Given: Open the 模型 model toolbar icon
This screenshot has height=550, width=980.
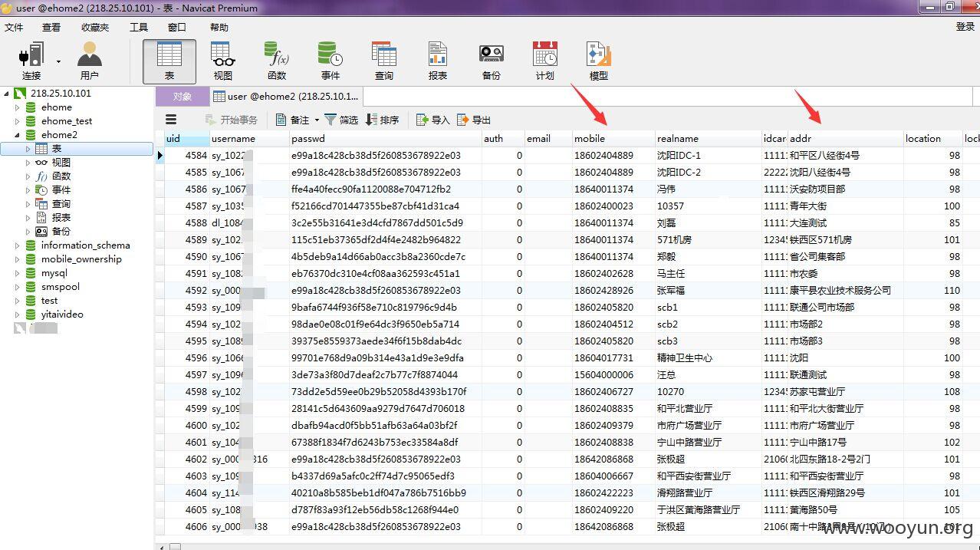Looking at the screenshot, I should coord(599,61).
